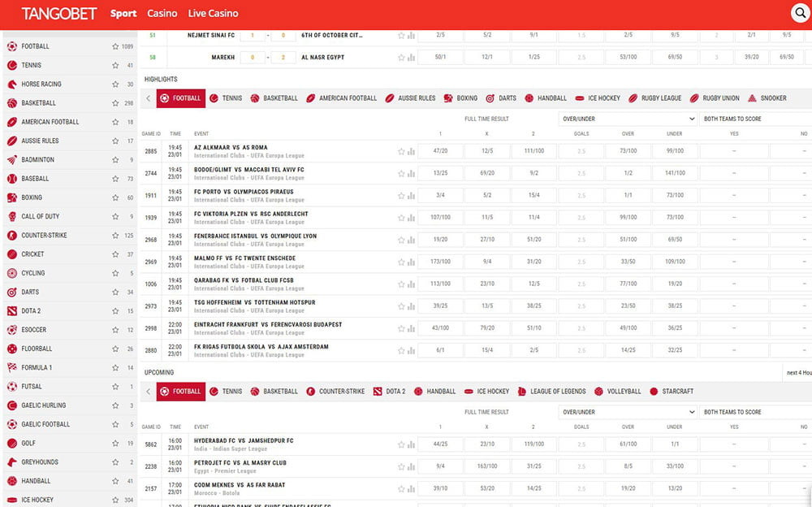Open Over/Under dropdown in Upcoming section
Screen dimensions: 812x507
(x=628, y=412)
